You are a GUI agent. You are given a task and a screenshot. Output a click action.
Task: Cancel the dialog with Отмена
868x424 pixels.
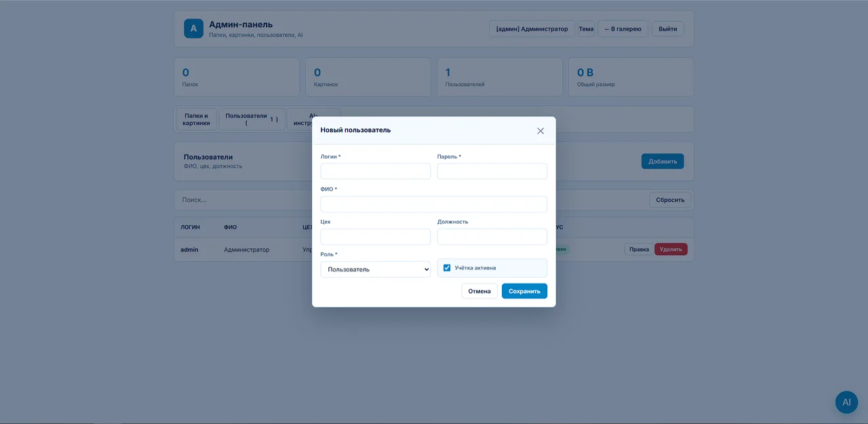479,291
